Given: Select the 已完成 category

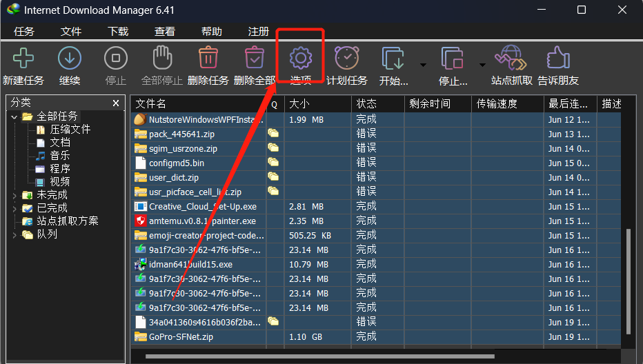Looking at the screenshot, I should pos(52,208).
